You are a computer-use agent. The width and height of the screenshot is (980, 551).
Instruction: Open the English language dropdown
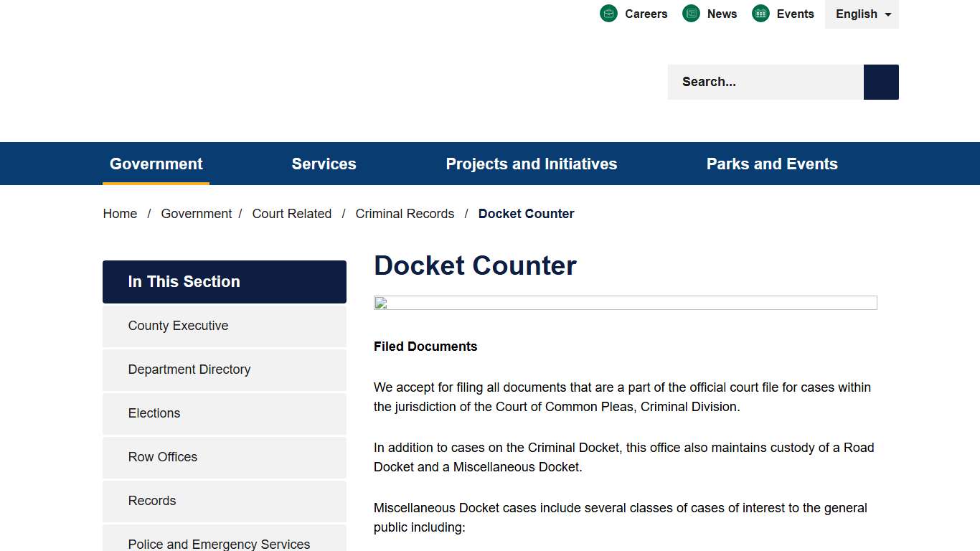pyautogui.click(x=861, y=14)
